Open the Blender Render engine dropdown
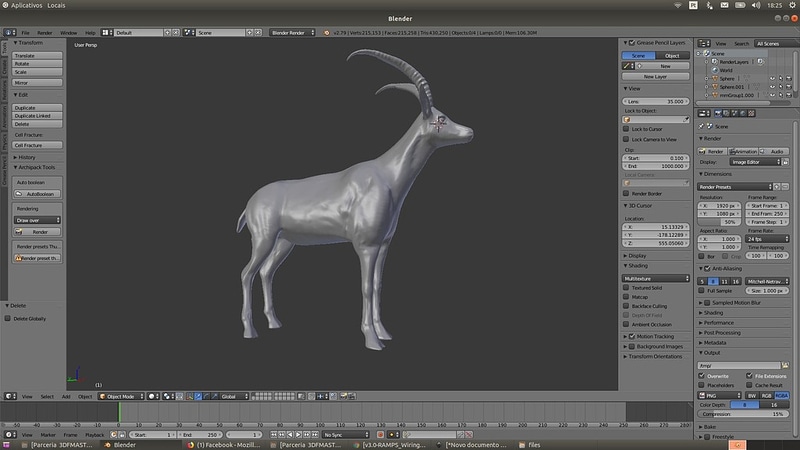800x450 pixels. click(x=292, y=32)
